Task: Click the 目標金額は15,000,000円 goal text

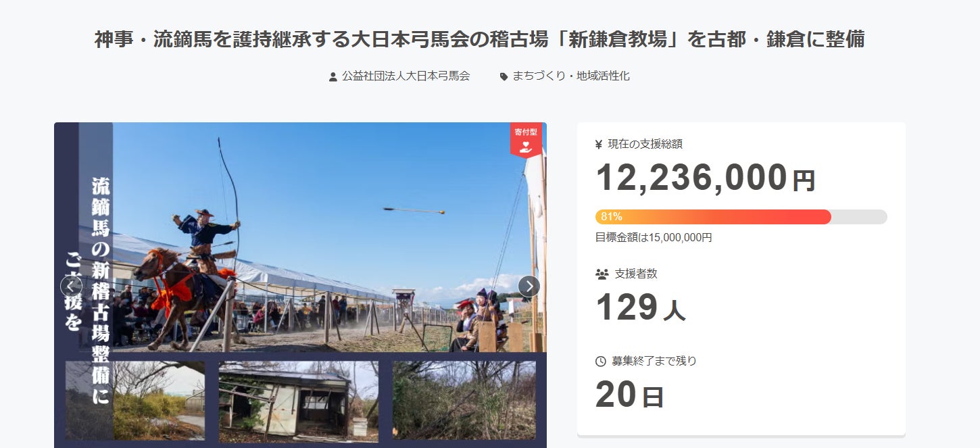Action: (654, 237)
